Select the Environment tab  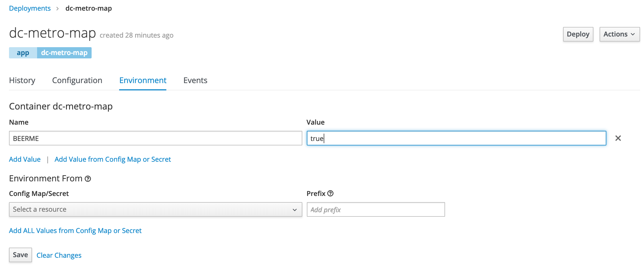143,80
